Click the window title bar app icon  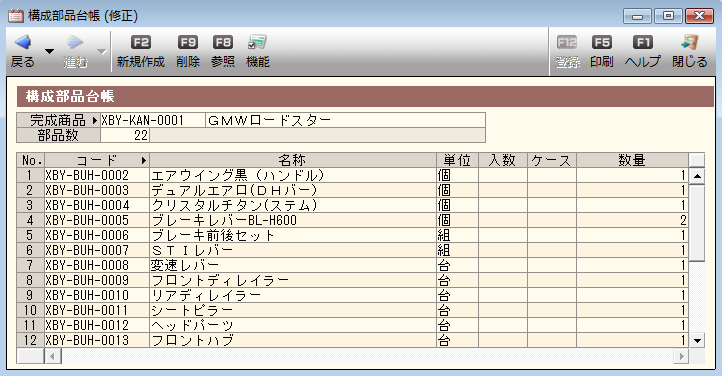16,16
